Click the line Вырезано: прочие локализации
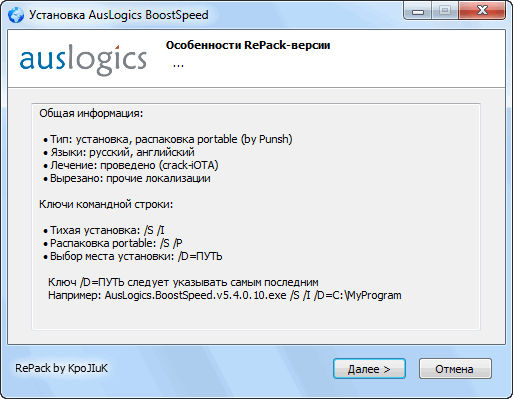The height and width of the screenshot is (399, 513). tap(127, 178)
